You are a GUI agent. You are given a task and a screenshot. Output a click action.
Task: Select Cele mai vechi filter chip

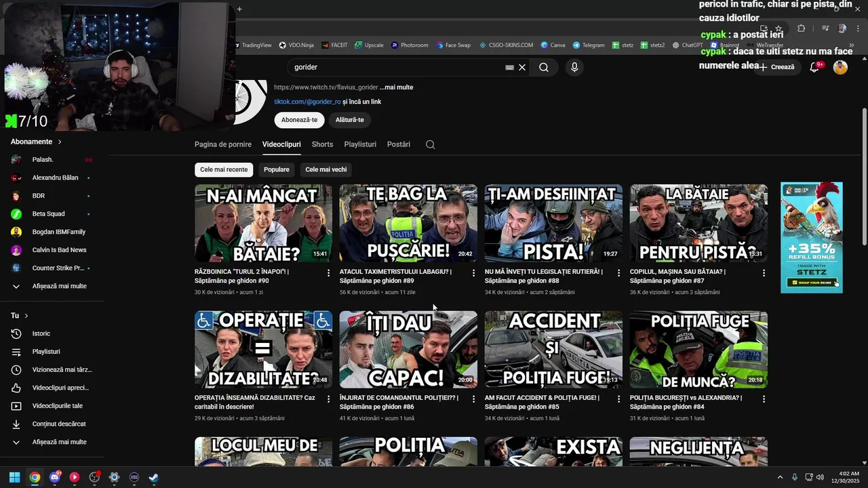326,169
